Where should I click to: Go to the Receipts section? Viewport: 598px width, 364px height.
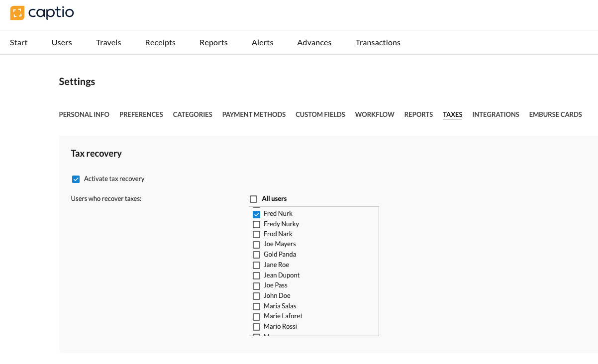click(160, 43)
